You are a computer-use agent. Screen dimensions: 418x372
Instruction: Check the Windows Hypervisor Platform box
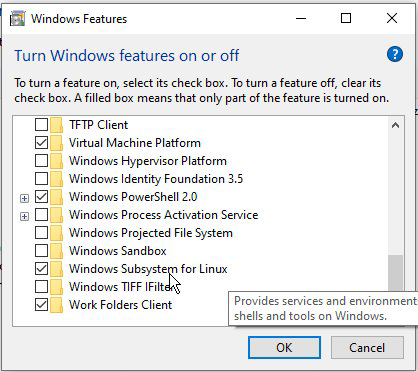[41, 161]
